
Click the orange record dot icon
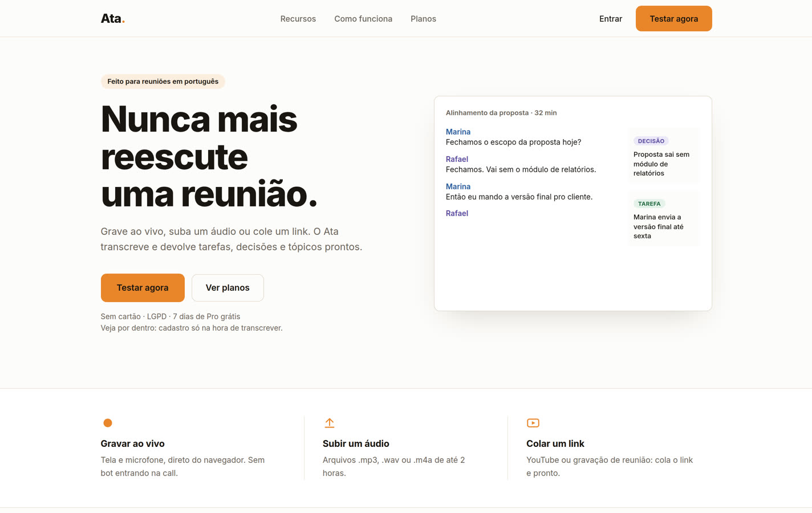coord(108,423)
